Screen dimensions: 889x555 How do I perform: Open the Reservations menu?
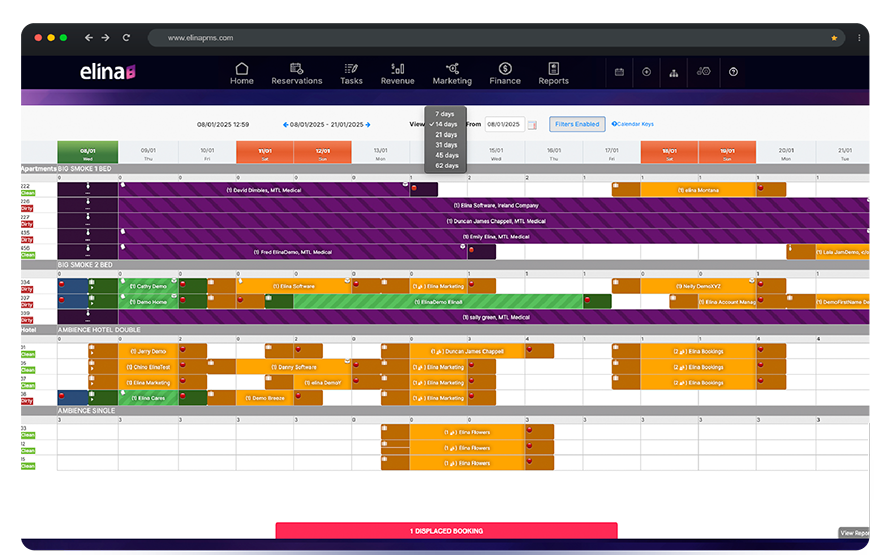(x=297, y=74)
